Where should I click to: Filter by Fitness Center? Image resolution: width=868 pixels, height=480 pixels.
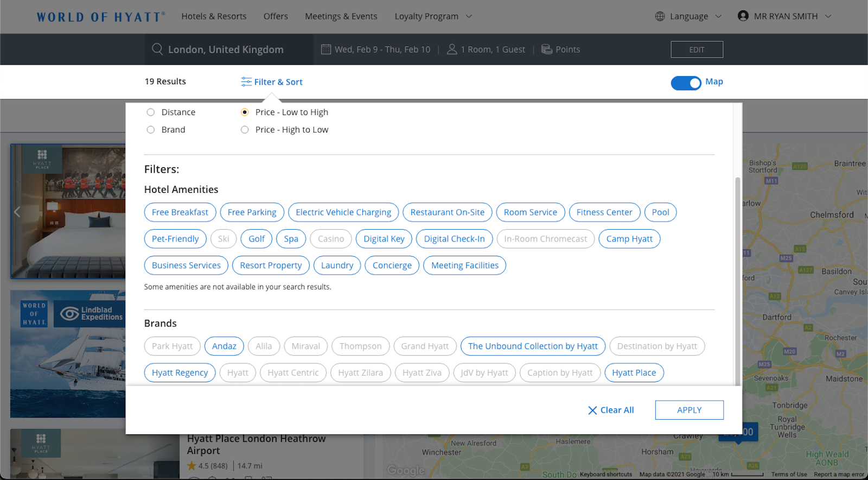[x=604, y=212]
